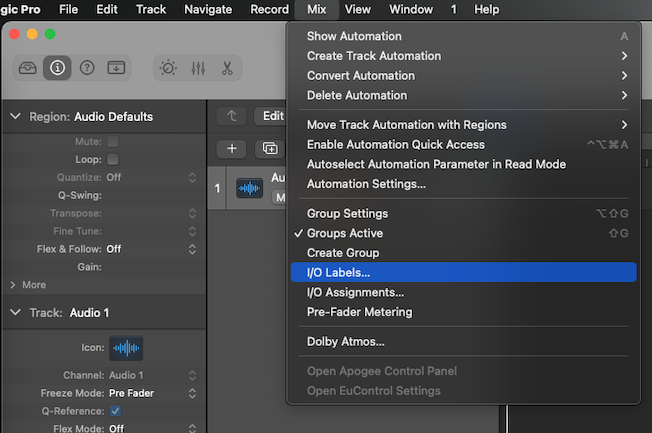The image size is (652, 433).
Task: Toggle the Inspector info button
Action: point(57,68)
